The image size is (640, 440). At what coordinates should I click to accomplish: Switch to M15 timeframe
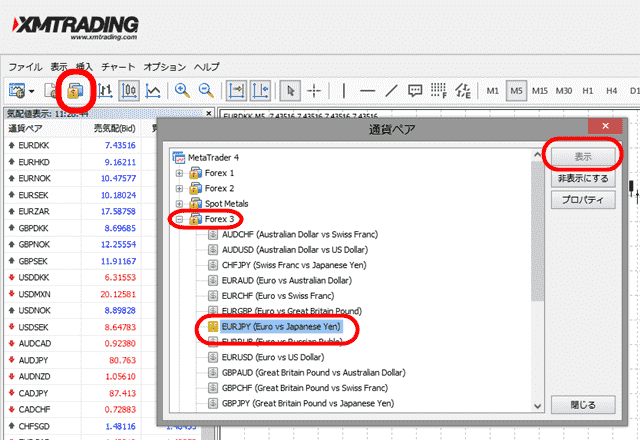point(540,91)
